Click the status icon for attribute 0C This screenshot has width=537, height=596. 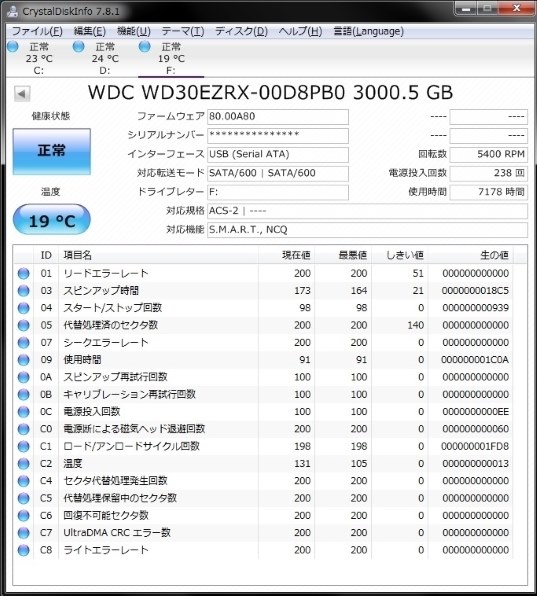pos(24,412)
